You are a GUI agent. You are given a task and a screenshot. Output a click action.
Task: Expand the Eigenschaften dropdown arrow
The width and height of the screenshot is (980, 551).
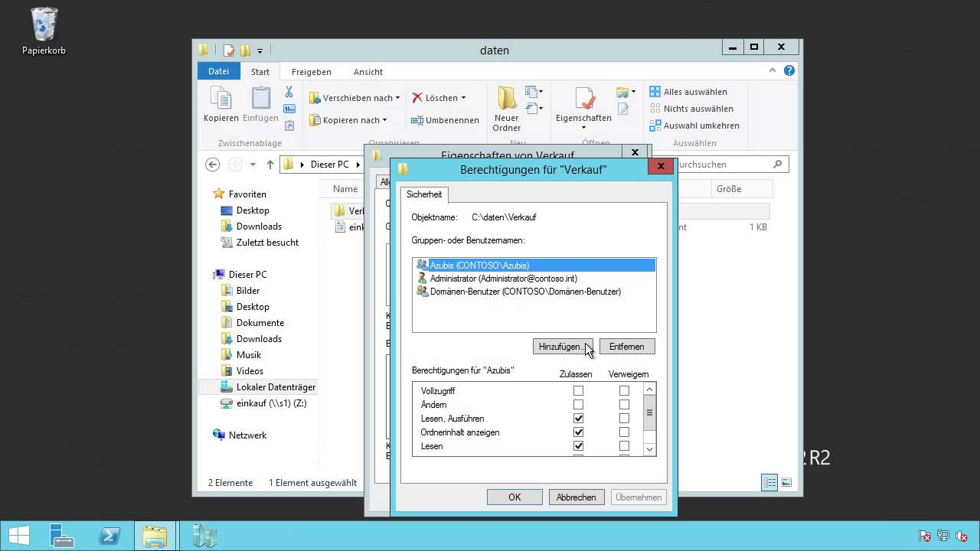[x=583, y=128]
